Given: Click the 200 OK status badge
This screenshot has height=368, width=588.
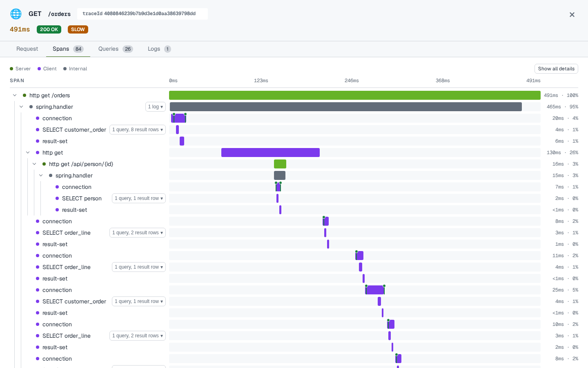Looking at the screenshot, I should pos(49,29).
